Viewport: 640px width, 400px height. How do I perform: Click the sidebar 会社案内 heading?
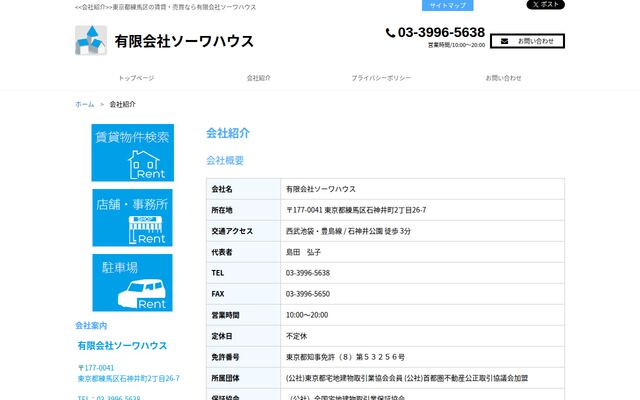click(91, 326)
